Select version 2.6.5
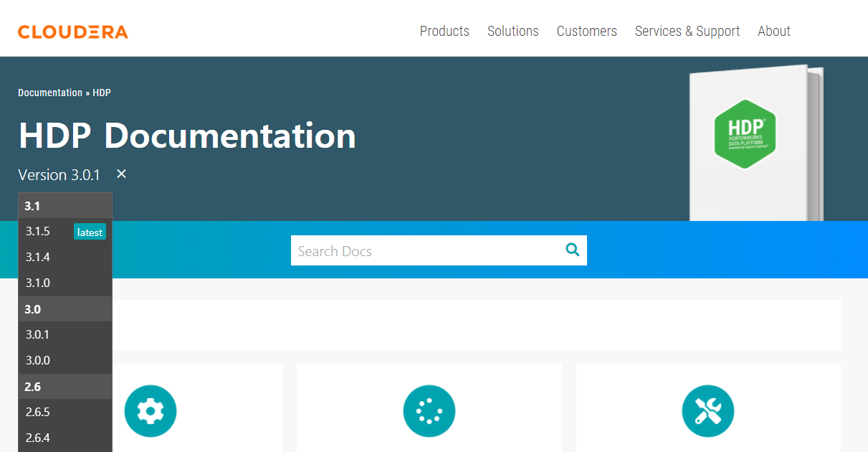 click(x=65, y=412)
